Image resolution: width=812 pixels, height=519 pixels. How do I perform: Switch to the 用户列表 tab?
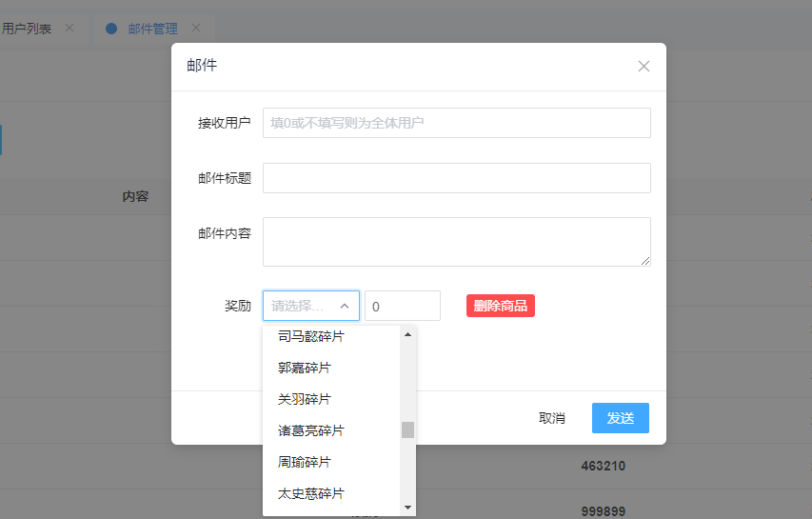26,29
